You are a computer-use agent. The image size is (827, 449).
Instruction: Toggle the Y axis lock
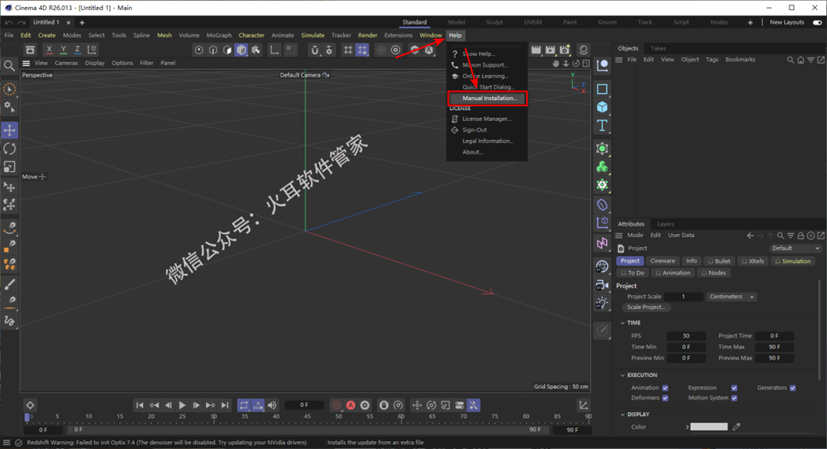[x=63, y=50]
